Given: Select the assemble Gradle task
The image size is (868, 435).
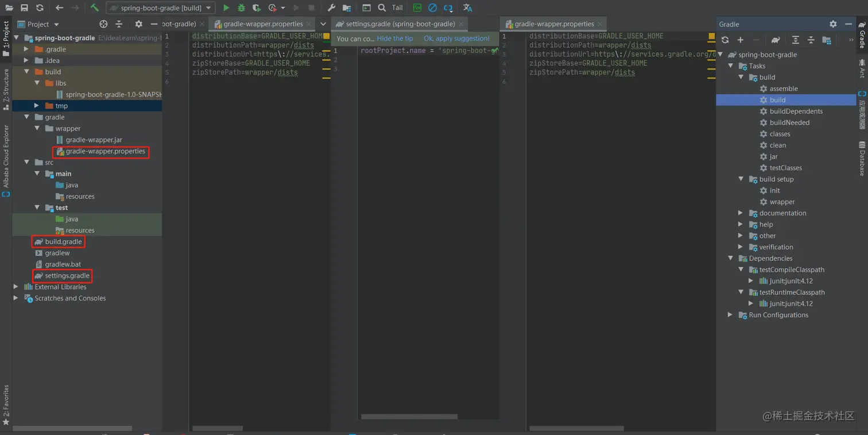Looking at the screenshot, I should click(784, 88).
